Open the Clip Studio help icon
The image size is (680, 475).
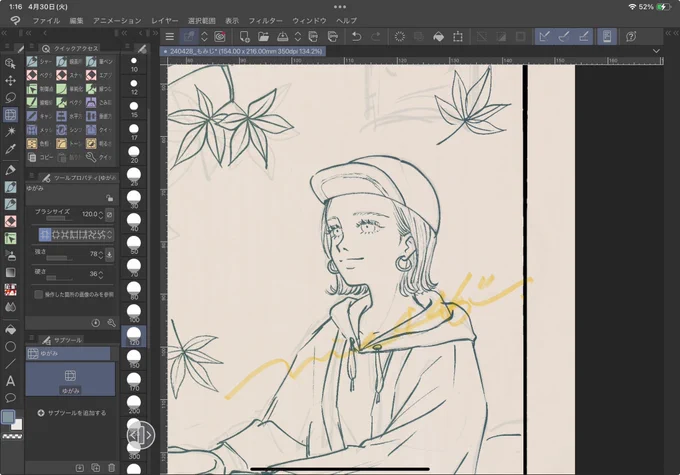pos(631,37)
